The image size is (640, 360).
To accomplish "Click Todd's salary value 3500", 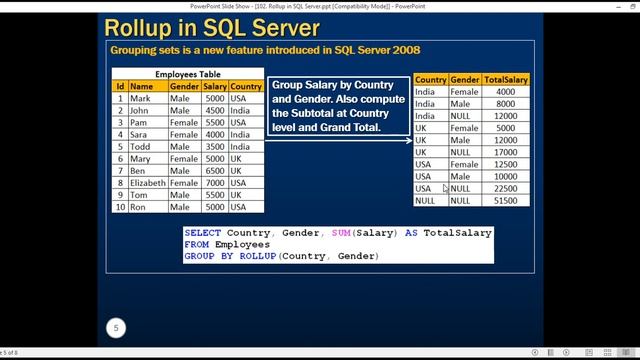I will click(215, 147).
